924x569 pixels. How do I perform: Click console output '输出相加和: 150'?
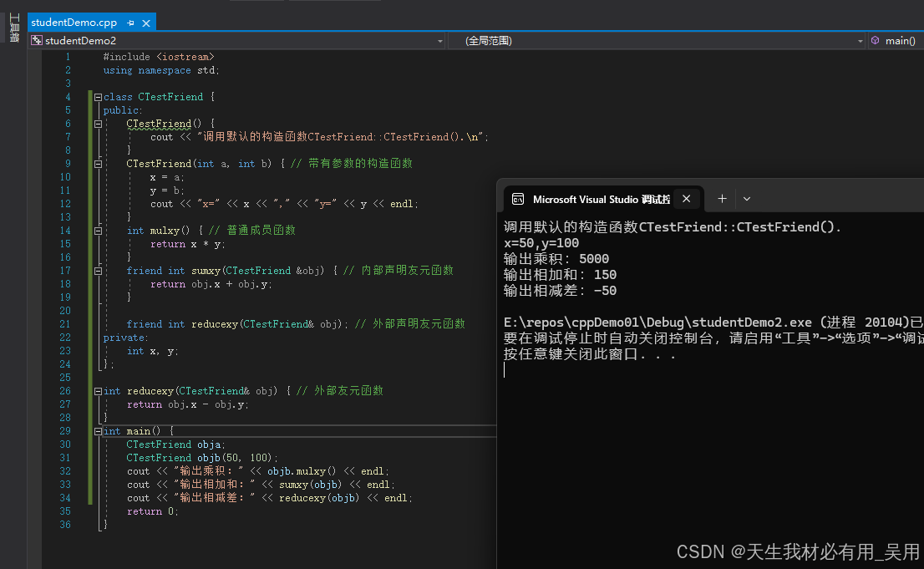[560, 275]
